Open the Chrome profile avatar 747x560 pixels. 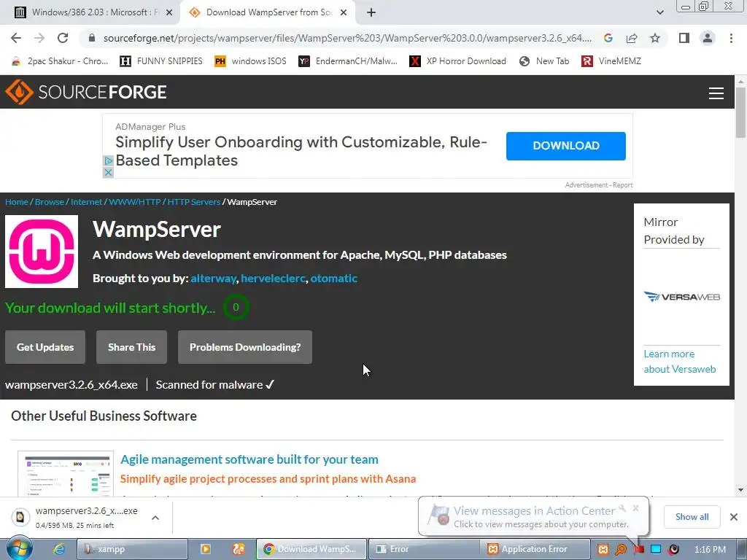click(708, 38)
